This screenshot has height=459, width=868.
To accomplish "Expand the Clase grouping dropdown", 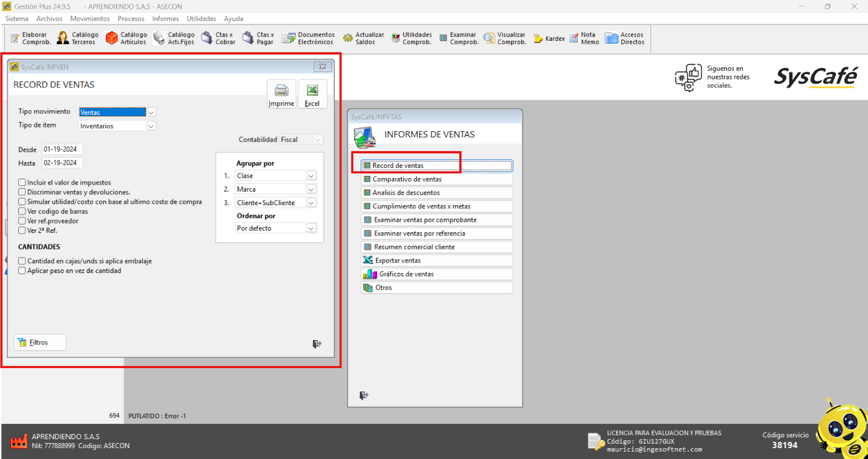I will [x=311, y=176].
